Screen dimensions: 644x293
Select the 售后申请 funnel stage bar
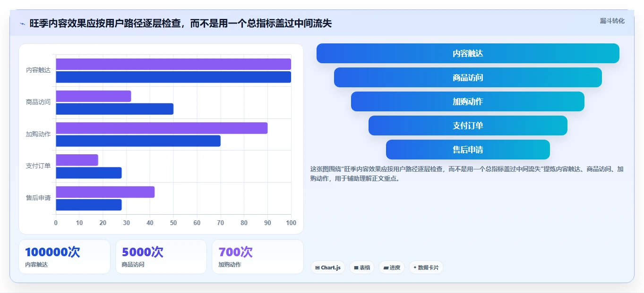point(468,150)
